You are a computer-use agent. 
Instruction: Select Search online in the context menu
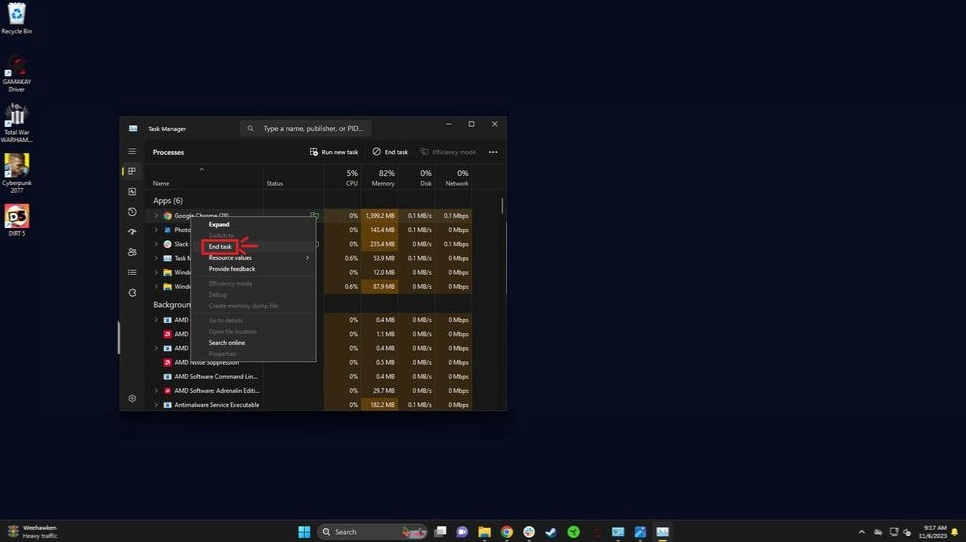(227, 343)
